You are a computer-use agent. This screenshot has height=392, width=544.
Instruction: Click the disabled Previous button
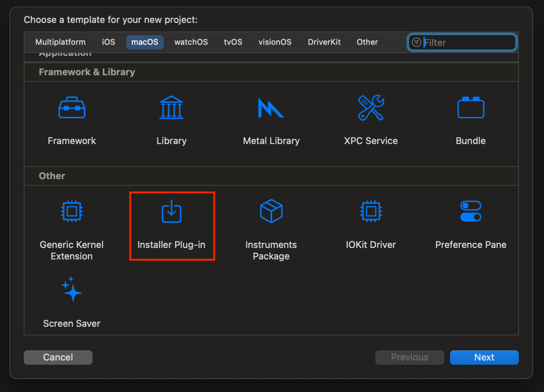coord(410,357)
